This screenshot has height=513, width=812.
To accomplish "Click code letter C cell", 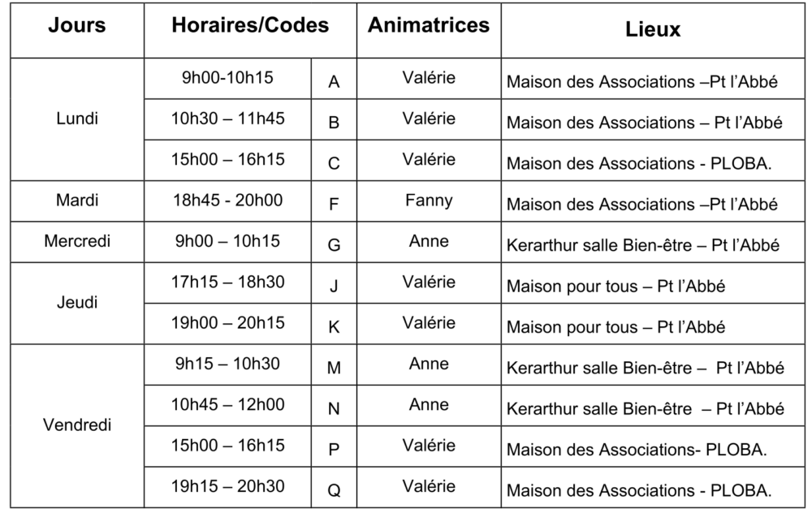I will (x=334, y=160).
